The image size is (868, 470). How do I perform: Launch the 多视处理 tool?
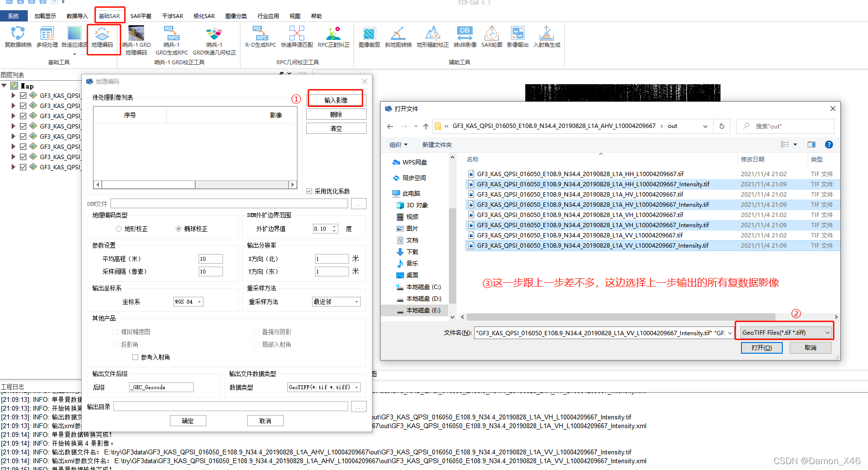[47, 37]
